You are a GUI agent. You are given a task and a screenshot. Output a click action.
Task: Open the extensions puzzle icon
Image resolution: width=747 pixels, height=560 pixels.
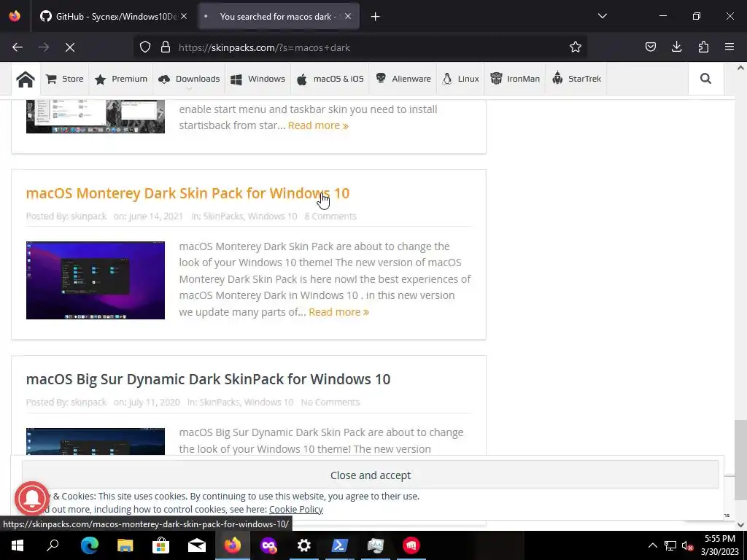pyautogui.click(x=704, y=47)
